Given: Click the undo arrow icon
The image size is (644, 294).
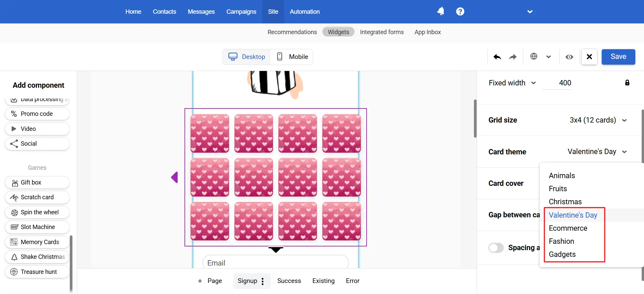Looking at the screenshot, I should pos(497,57).
